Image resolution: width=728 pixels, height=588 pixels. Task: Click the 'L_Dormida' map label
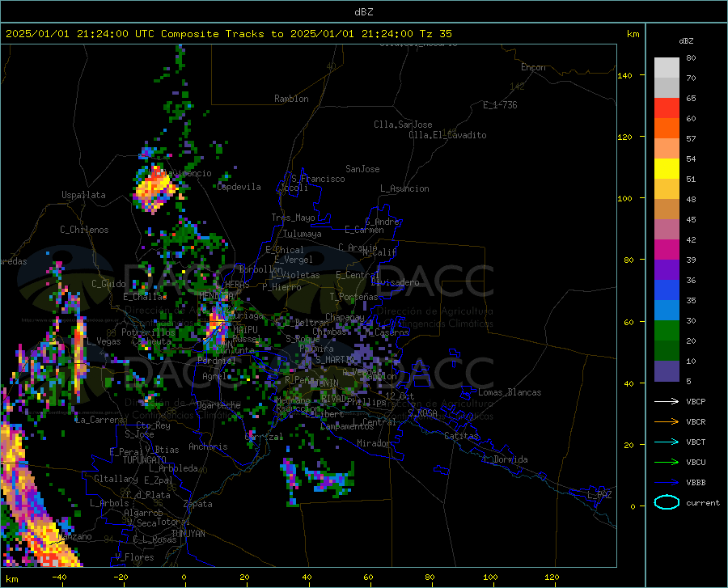point(505,459)
